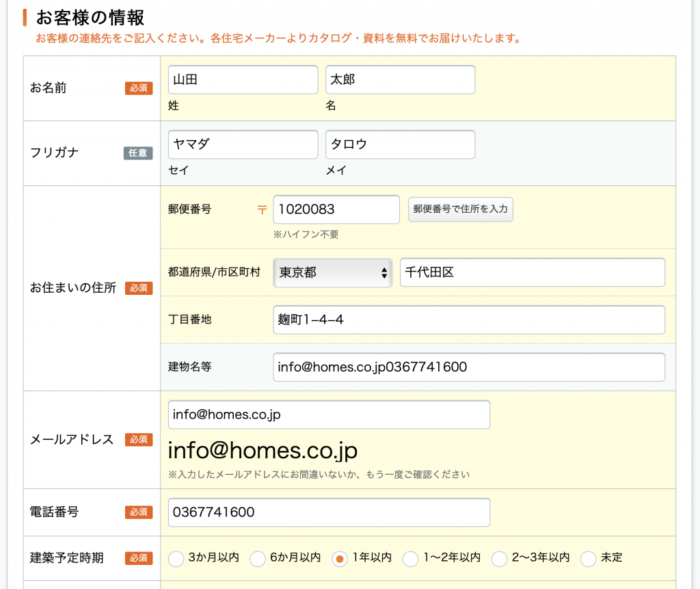Focus the furigana メイ field with タロウ
The width and height of the screenshot is (700, 589).
point(400,144)
